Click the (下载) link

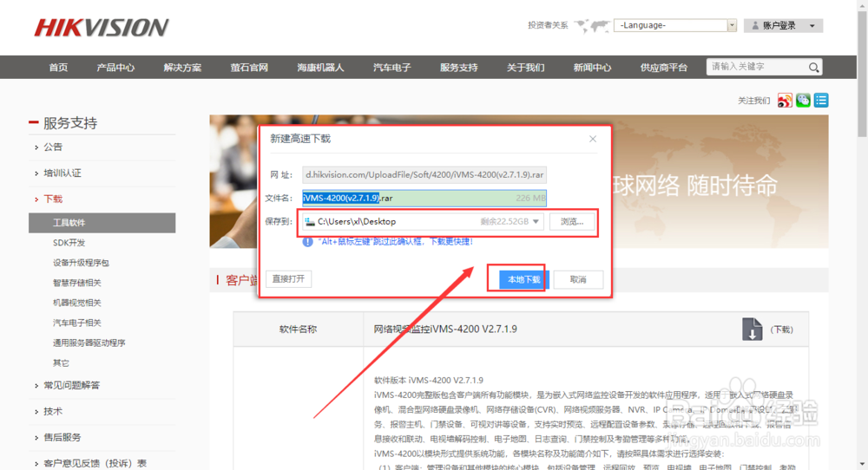click(782, 330)
